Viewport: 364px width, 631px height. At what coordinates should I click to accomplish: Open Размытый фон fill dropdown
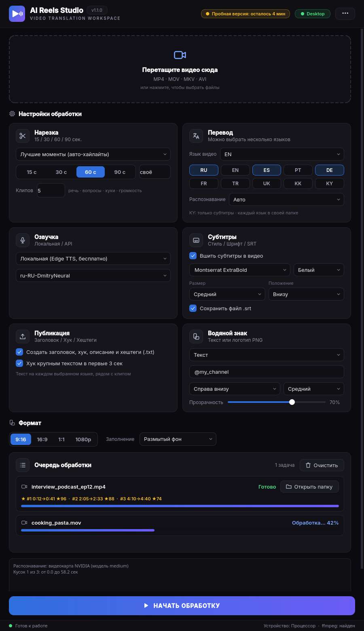click(178, 439)
